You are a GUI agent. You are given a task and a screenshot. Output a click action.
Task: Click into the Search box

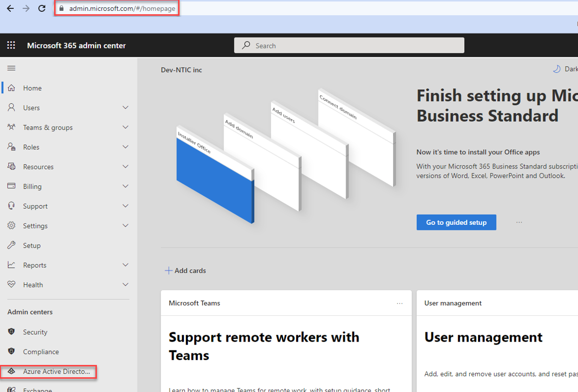349,45
